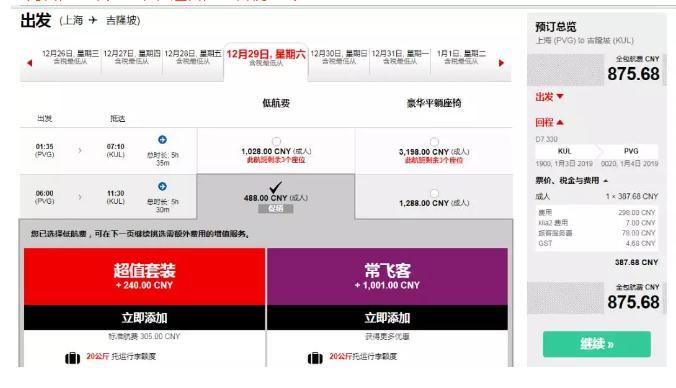
Task: Click the D7 330 flight number
Action: pos(547,139)
